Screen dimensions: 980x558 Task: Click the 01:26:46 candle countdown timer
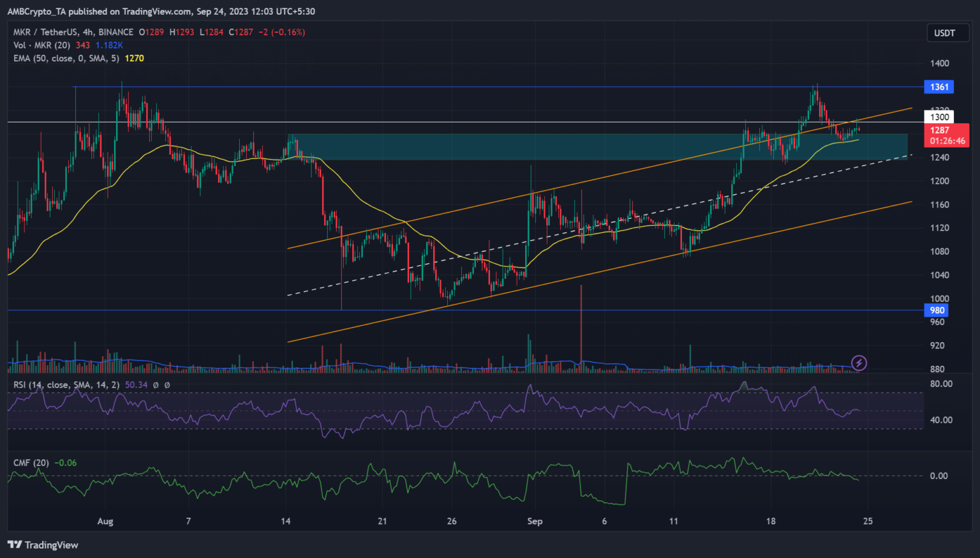click(947, 140)
